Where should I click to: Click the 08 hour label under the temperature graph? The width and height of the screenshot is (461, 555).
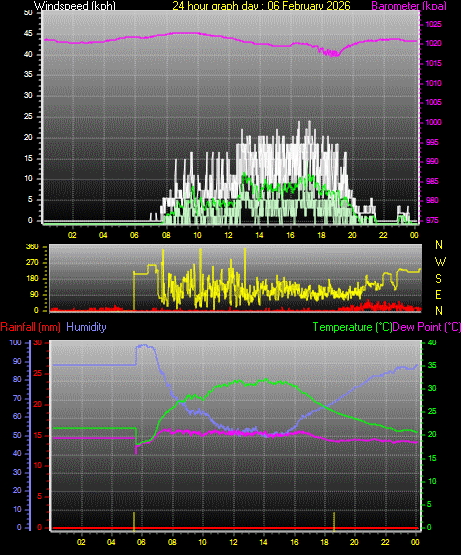coord(172,542)
